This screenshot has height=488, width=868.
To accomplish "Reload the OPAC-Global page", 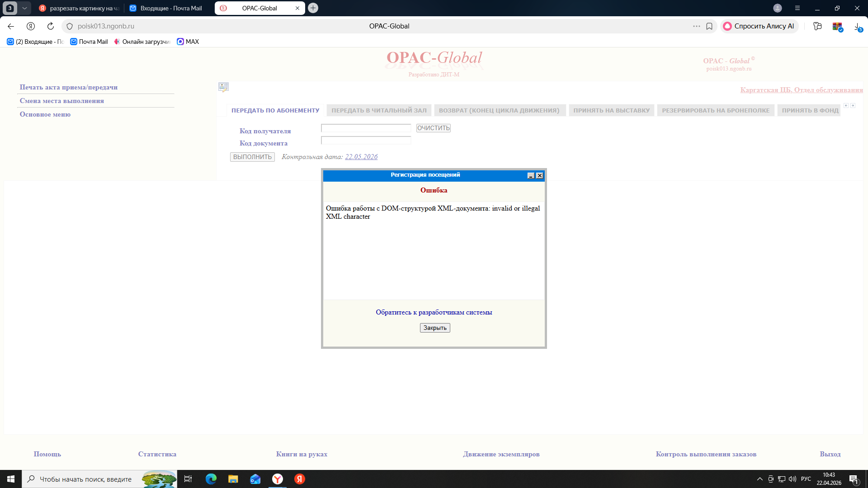I will click(x=51, y=26).
